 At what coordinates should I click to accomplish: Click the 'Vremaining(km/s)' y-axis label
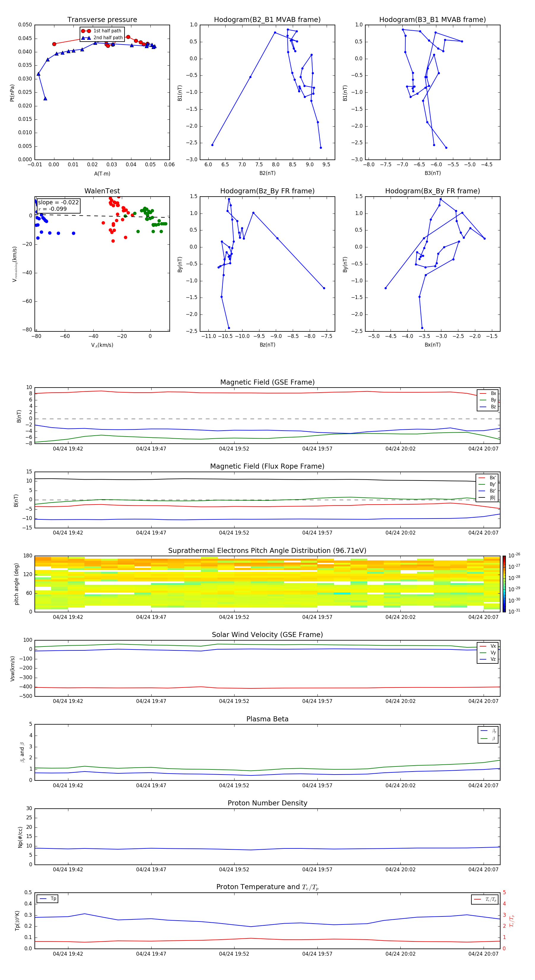tap(15, 264)
